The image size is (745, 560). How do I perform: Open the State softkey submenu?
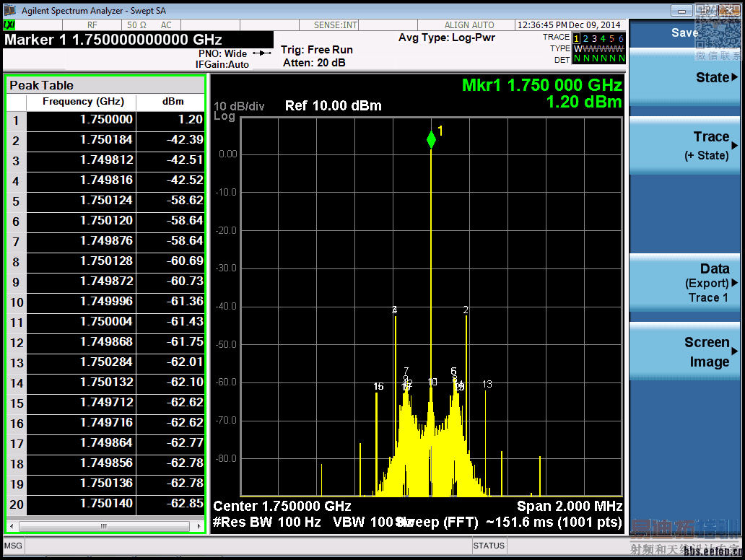[x=684, y=78]
